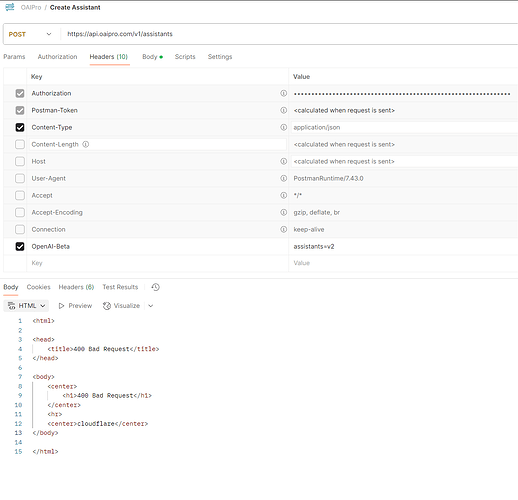This screenshot has width=518, height=500.
Task: Click the h1 400 Bad Request line
Action: (x=107, y=396)
